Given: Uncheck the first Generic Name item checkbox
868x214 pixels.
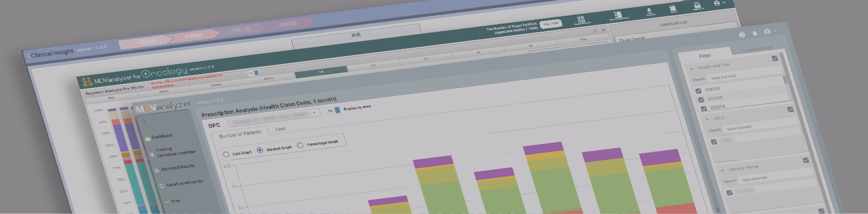Looking at the screenshot, I should pos(729,193).
